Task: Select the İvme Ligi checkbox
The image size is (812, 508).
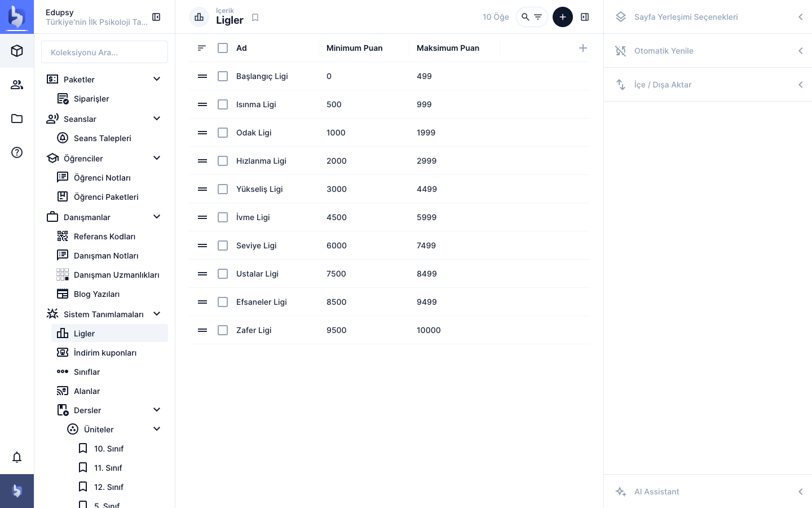Action: coord(223,217)
